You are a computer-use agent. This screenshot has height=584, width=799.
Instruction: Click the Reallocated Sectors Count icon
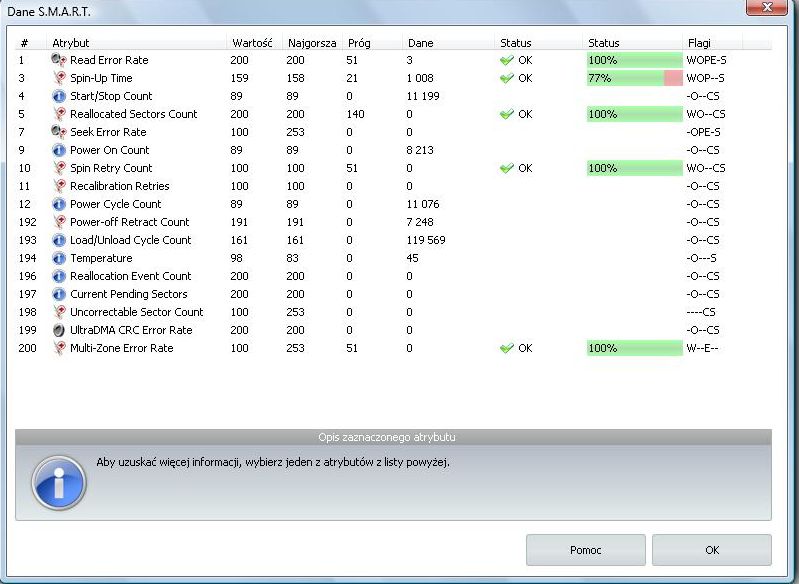pyautogui.click(x=58, y=114)
